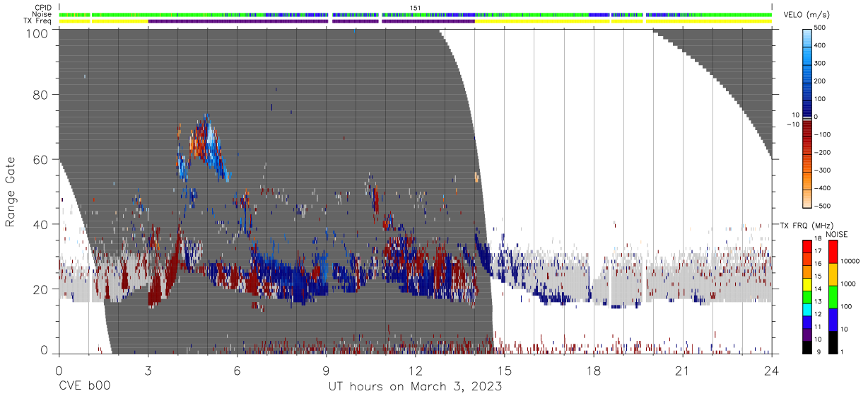The width and height of the screenshot is (868, 401).
Task: Click the orange 15–16 MHz TX FRQ swatch
Action: pos(807,270)
